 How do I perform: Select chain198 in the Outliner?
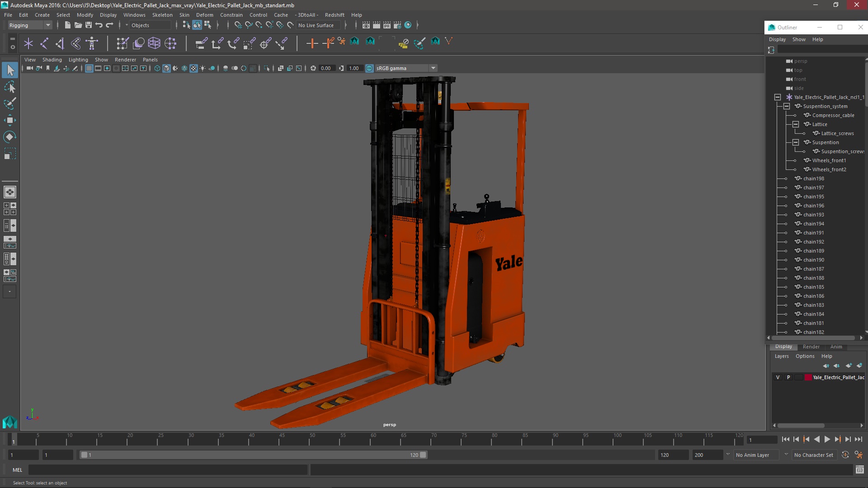click(813, 178)
